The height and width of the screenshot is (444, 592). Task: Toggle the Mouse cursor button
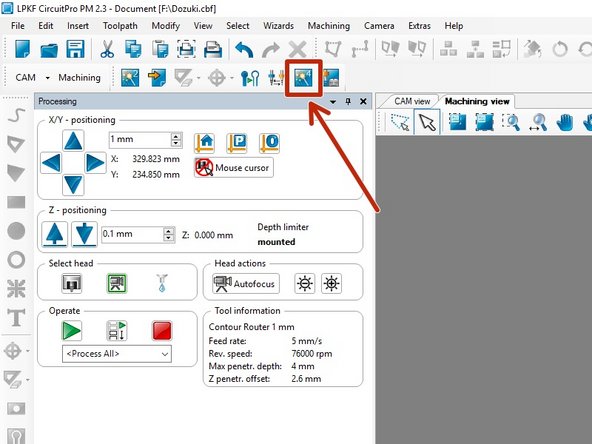(234, 168)
